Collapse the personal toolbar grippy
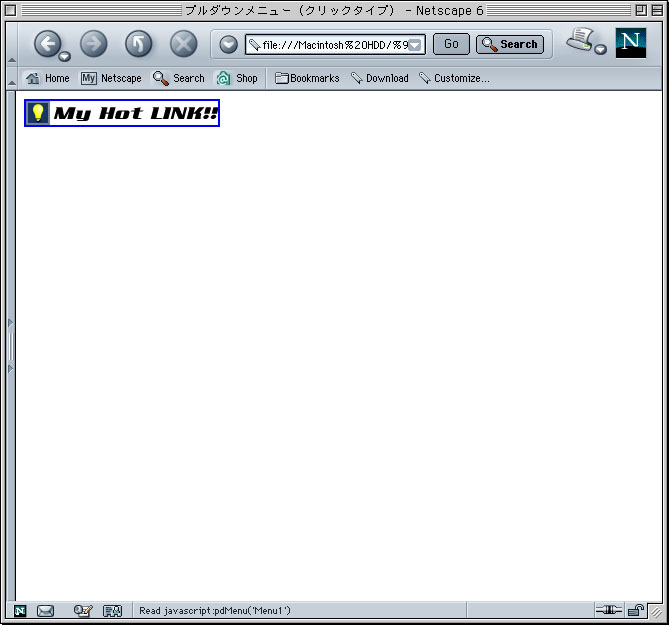Screen dimensions: 669x625 pyautogui.click(x=12, y=78)
